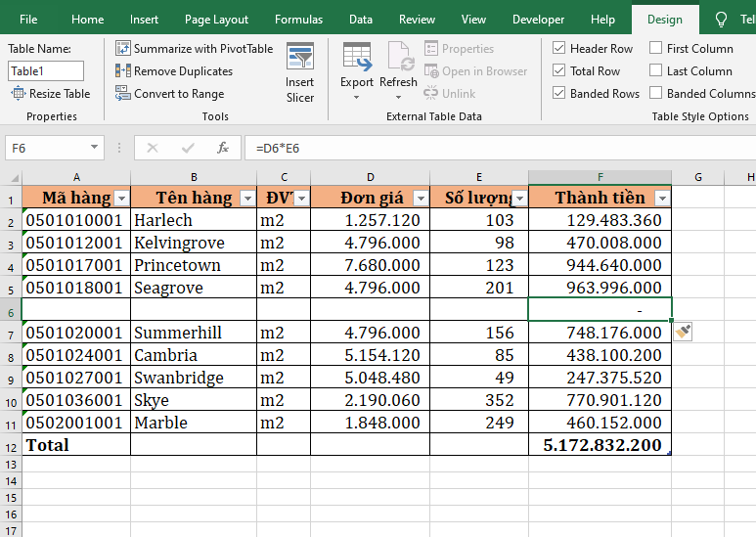
Task: Click the Insert Slicer icon
Action: 300,57
